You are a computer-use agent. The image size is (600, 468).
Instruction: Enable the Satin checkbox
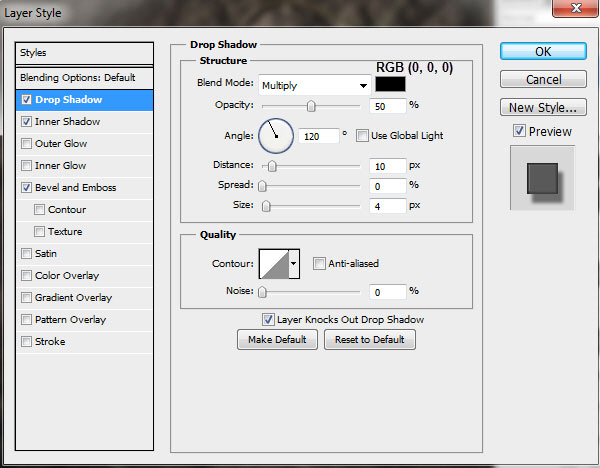26,254
